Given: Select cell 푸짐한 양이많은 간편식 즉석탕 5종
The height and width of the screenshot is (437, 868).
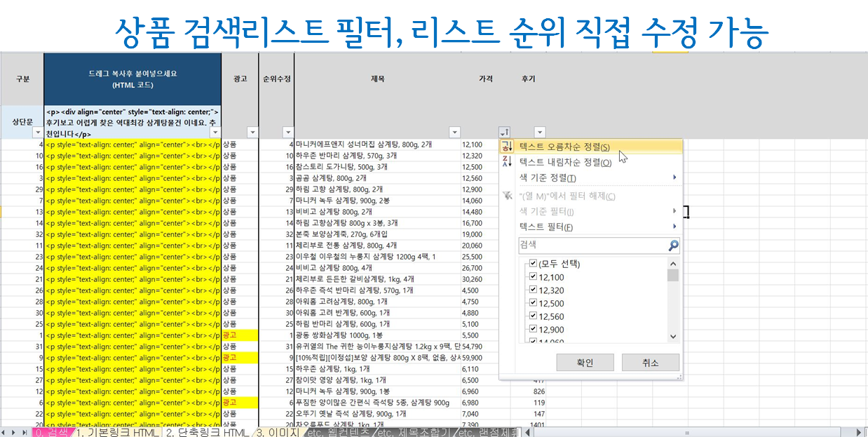Looking at the screenshot, I should tap(377, 403).
